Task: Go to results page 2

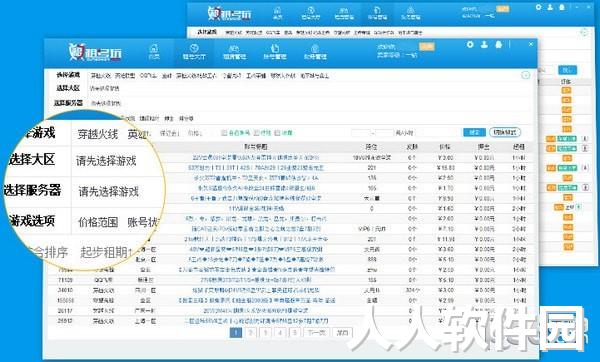Action: coord(251,332)
